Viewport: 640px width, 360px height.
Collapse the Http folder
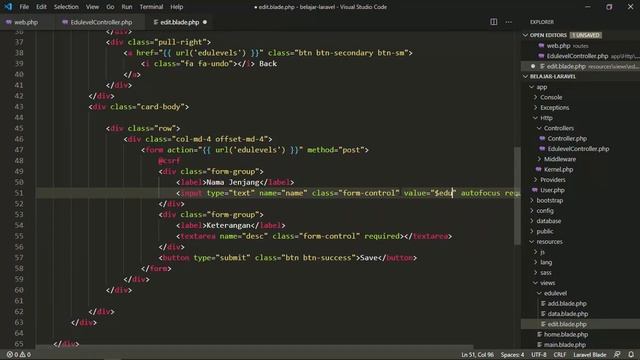(x=546, y=118)
